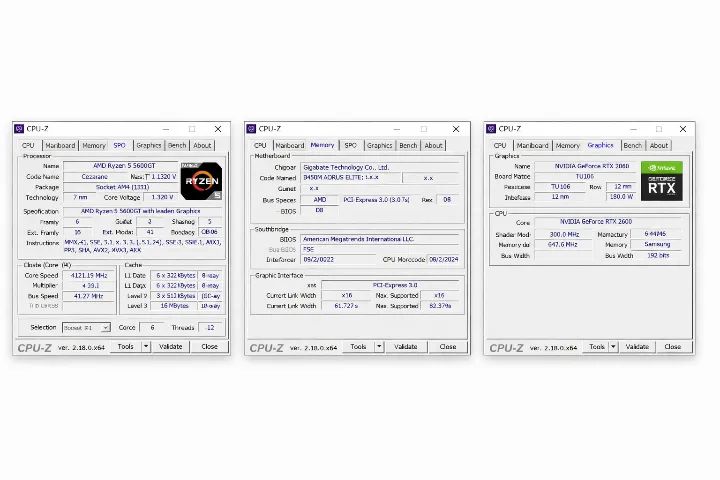720x480 pixels.
Task: Open the Graphics tab in left window
Action: pos(148,145)
